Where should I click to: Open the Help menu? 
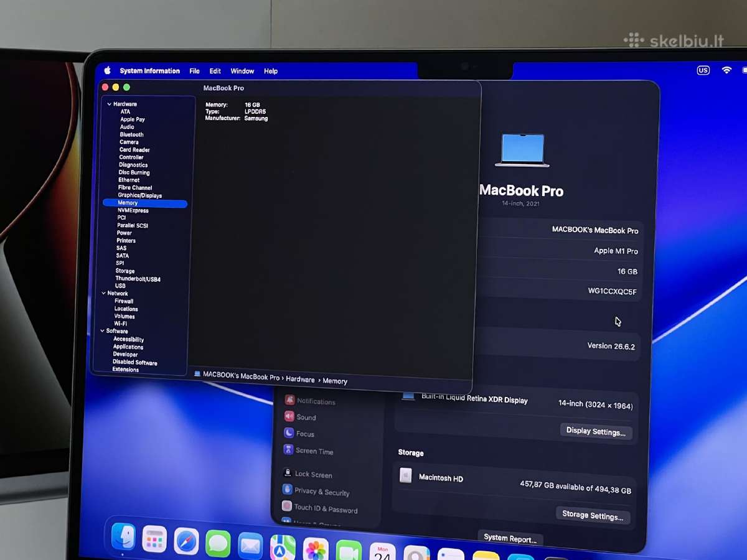coord(271,71)
